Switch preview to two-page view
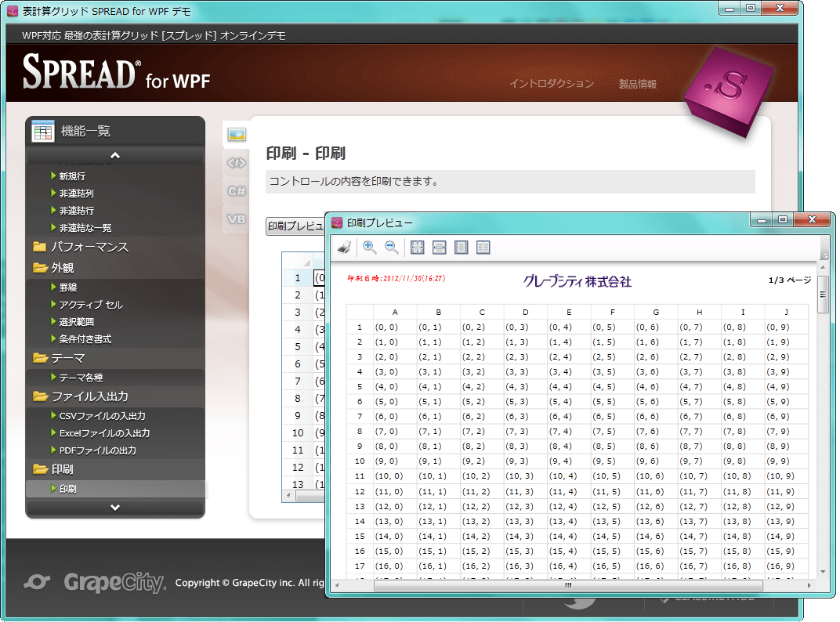 pyautogui.click(x=483, y=248)
